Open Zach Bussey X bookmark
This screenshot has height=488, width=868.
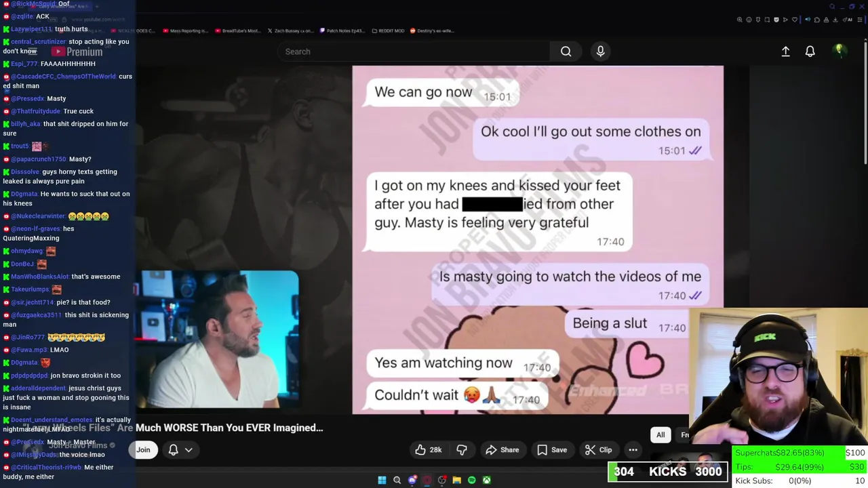tap(290, 30)
